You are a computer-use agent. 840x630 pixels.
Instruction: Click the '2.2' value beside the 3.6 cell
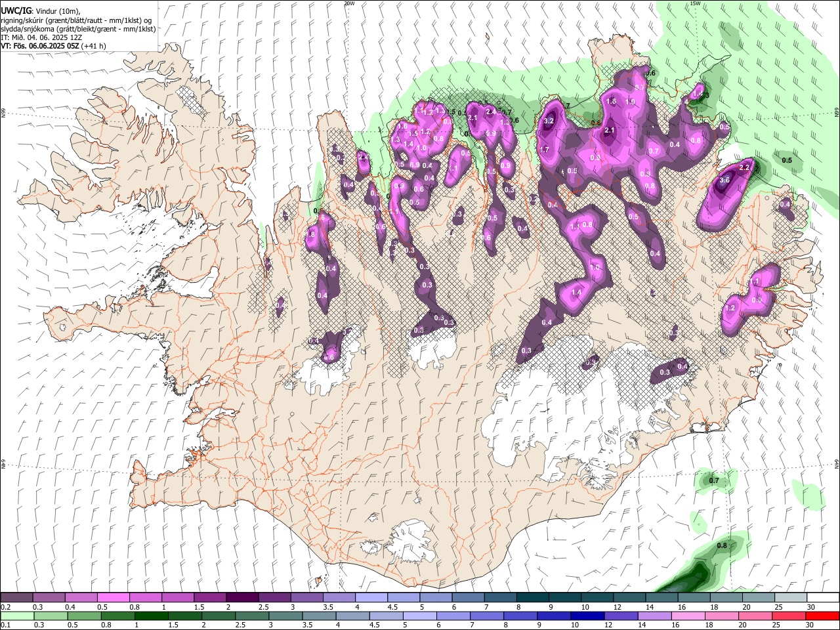coord(744,168)
